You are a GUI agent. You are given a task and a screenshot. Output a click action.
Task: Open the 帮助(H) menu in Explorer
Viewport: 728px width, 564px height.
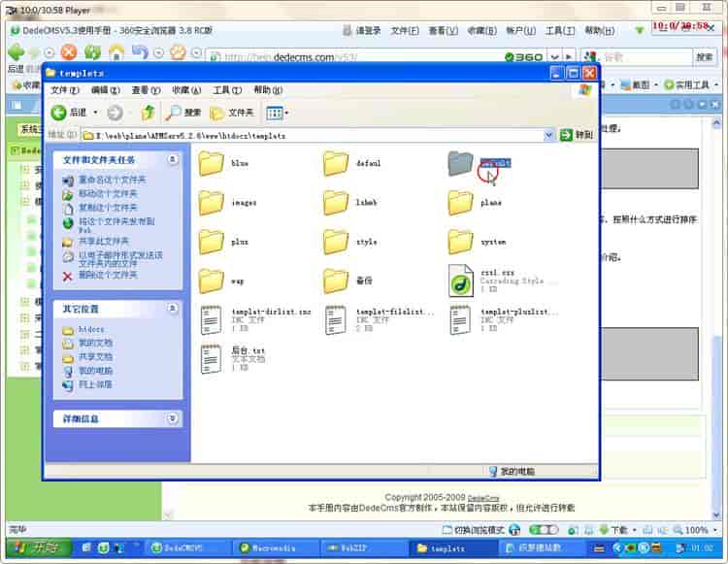click(x=268, y=90)
